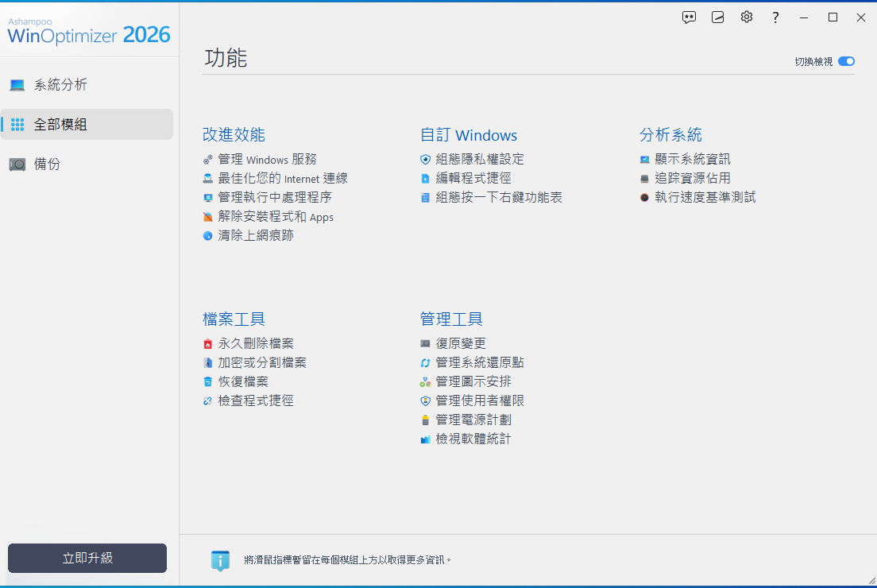This screenshot has height=588, width=877.
Task: Click the 改進效能 category heading
Action: click(x=234, y=135)
